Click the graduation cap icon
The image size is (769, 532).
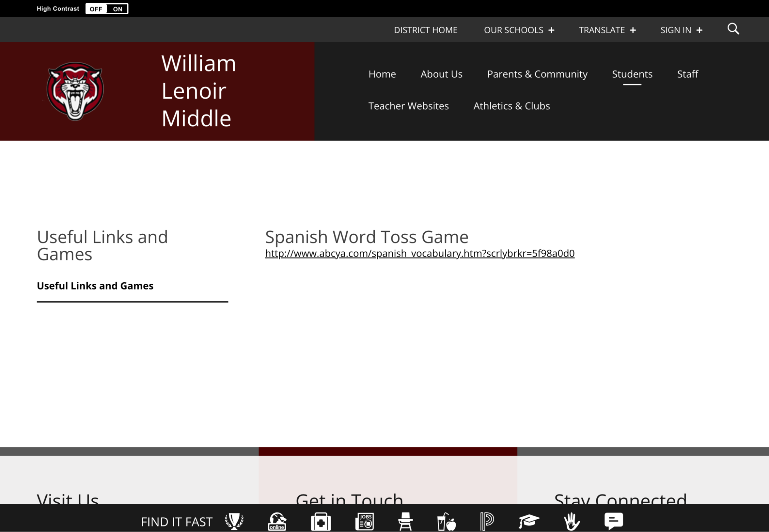point(529,521)
